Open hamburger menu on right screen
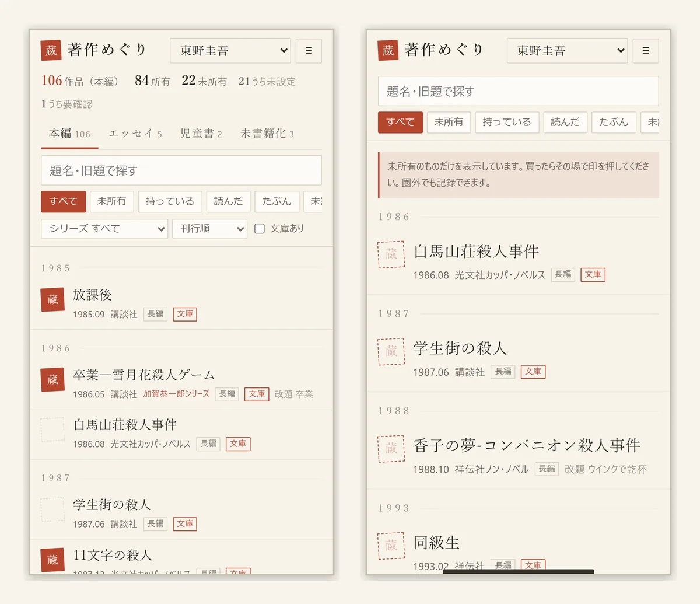 point(646,51)
